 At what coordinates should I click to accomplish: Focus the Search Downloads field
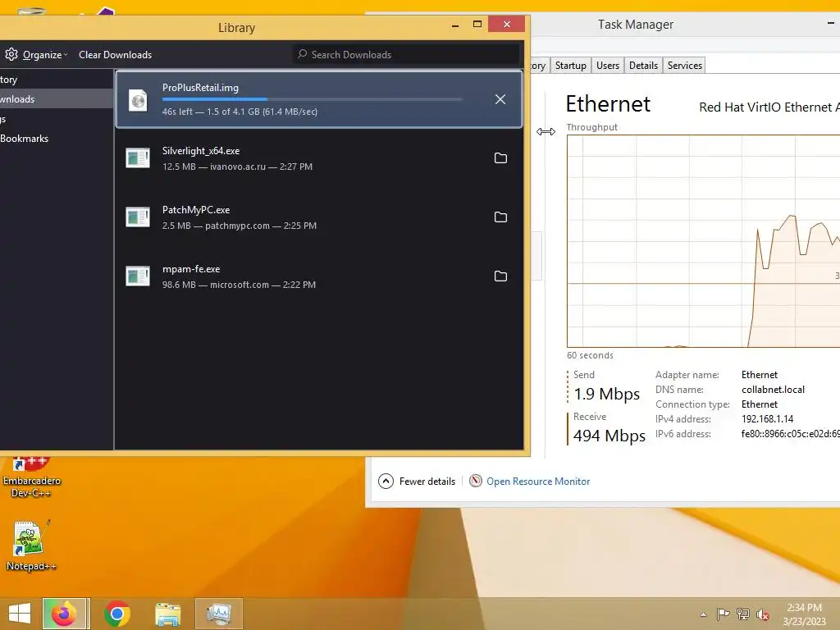tap(406, 55)
